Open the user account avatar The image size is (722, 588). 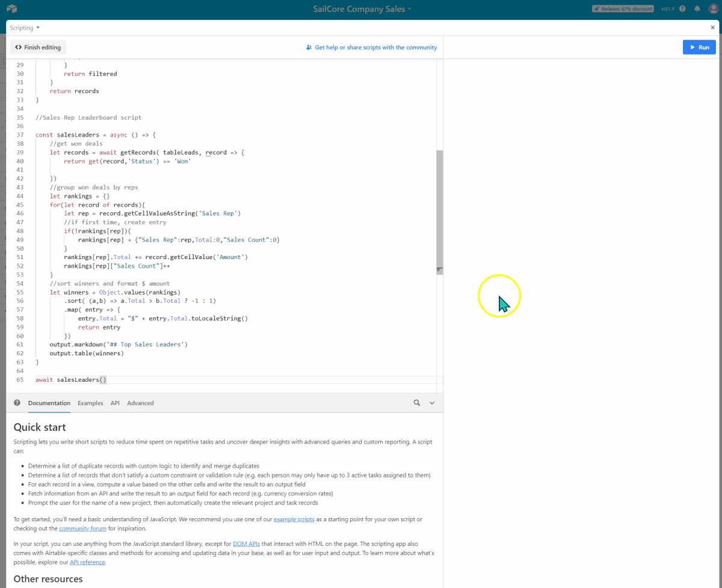point(713,9)
